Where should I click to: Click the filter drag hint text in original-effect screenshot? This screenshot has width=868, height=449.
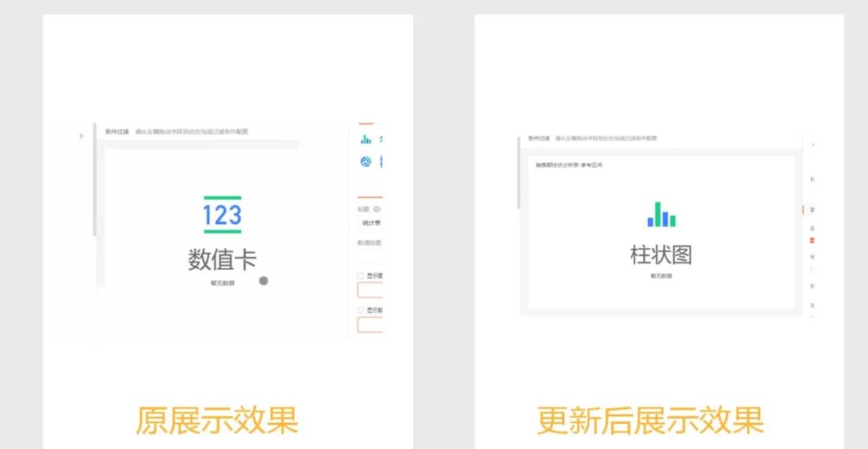click(191, 132)
